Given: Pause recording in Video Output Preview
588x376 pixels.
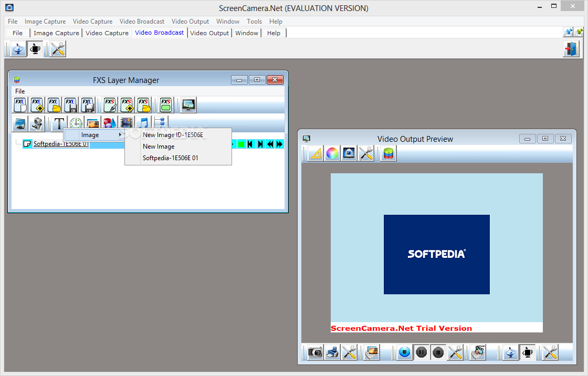Looking at the screenshot, I should coord(422,352).
